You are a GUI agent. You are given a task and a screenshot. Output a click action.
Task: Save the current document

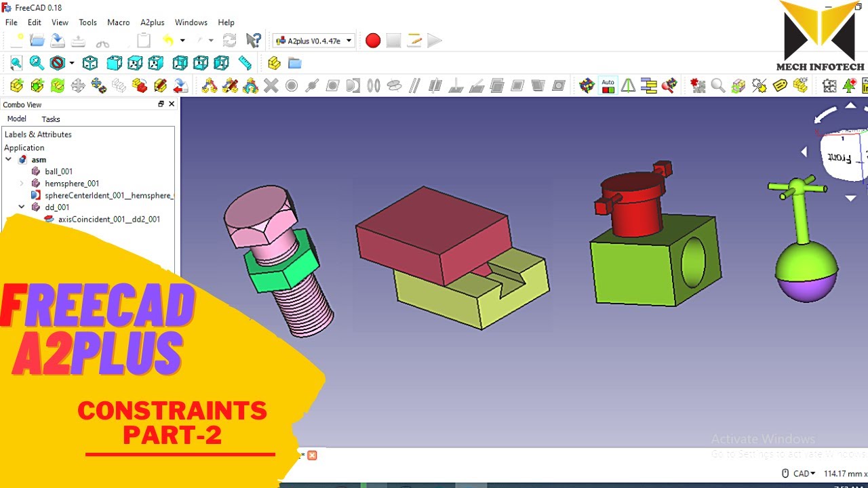click(58, 41)
